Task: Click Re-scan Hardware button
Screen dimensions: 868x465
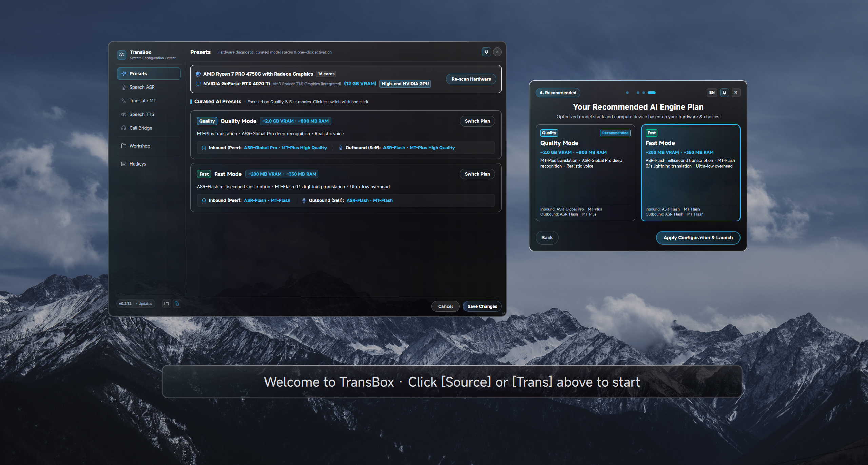Action: (471, 79)
